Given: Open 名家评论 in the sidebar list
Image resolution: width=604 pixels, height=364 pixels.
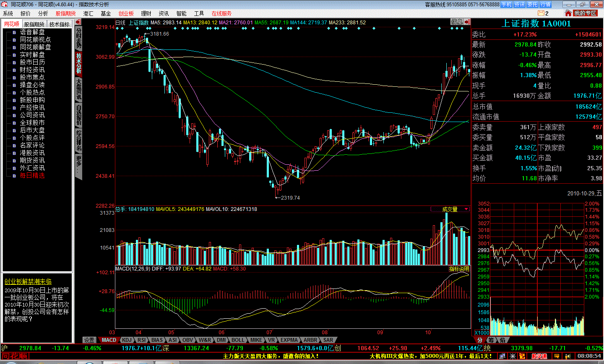Looking at the screenshot, I should [32, 145].
